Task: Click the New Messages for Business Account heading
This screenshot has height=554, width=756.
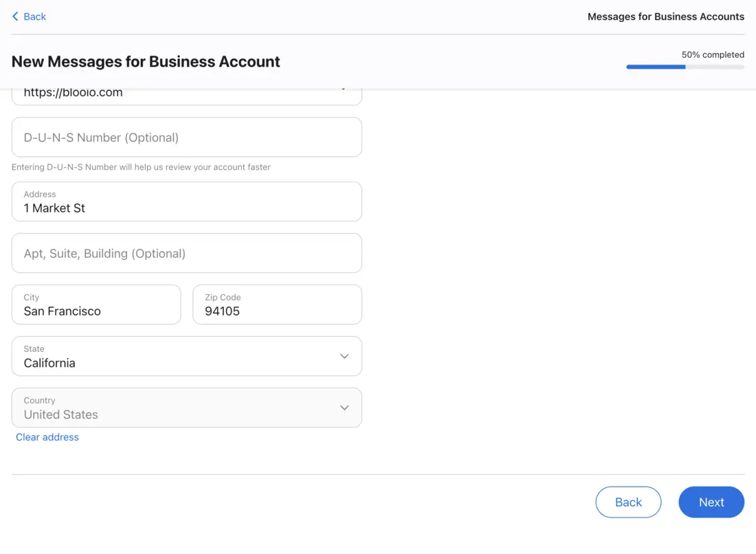Action: pyautogui.click(x=146, y=62)
